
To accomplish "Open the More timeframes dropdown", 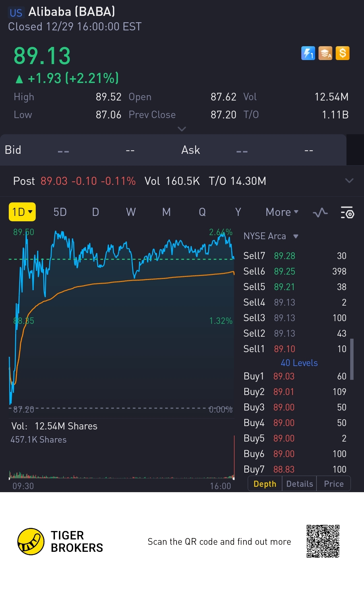I will tap(282, 212).
